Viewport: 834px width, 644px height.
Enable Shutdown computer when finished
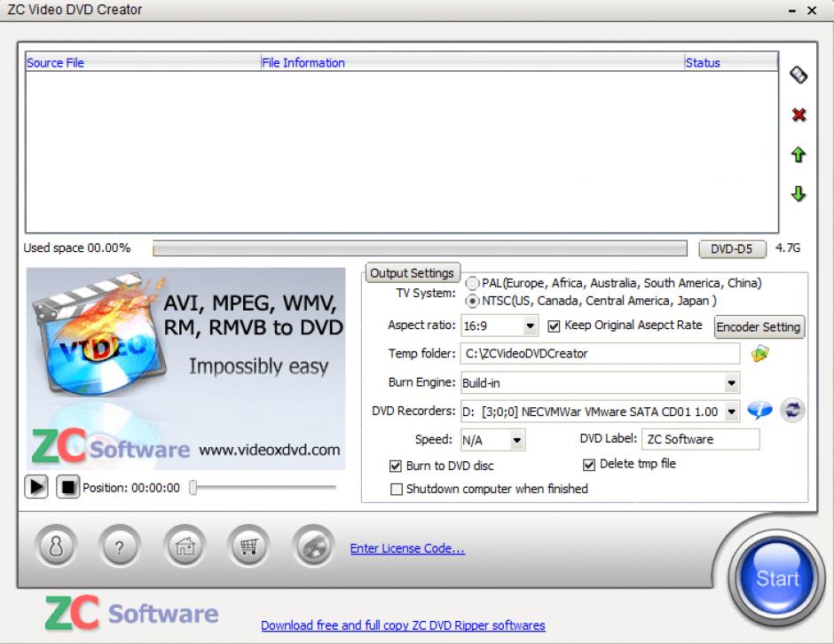click(397, 490)
